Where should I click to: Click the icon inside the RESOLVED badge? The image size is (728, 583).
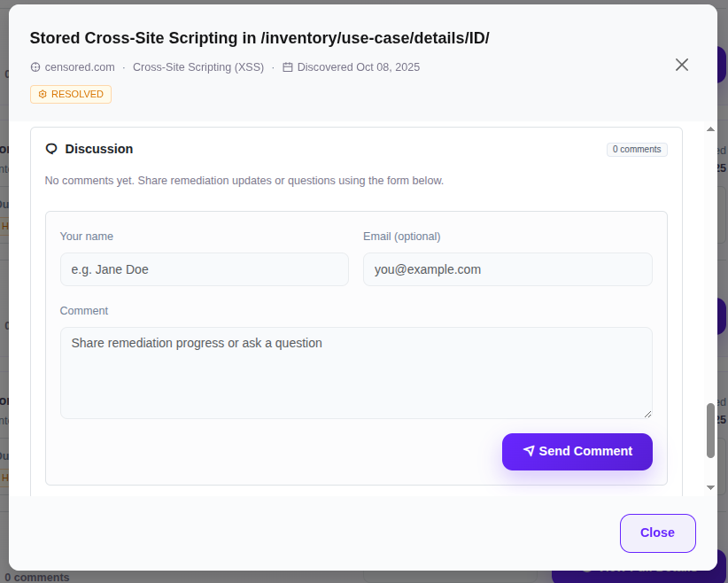(42, 94)
